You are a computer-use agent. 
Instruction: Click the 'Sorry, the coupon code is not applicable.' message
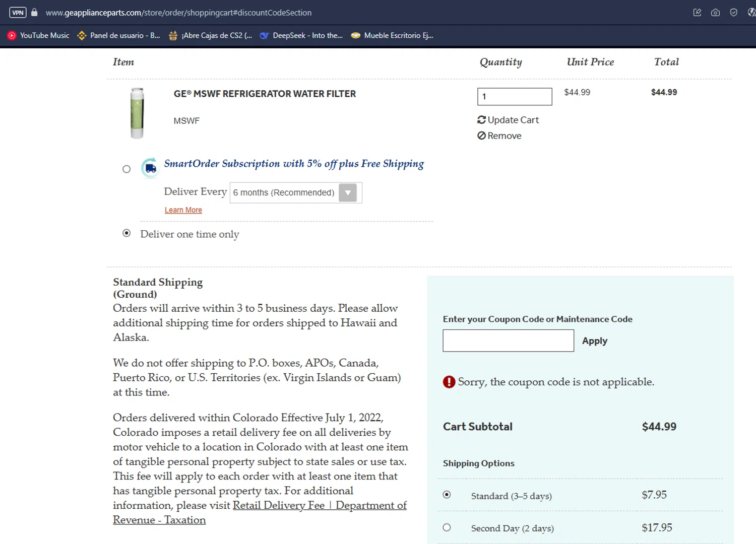556,382
